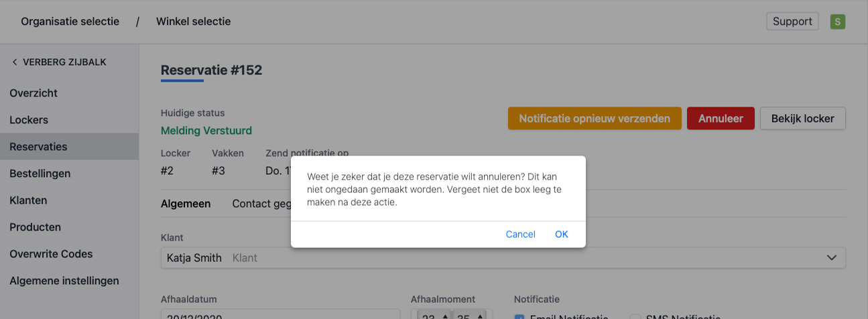Open Bekijk locker
Image resolution: width=868 pixels, height=319 pixels.
802,119
